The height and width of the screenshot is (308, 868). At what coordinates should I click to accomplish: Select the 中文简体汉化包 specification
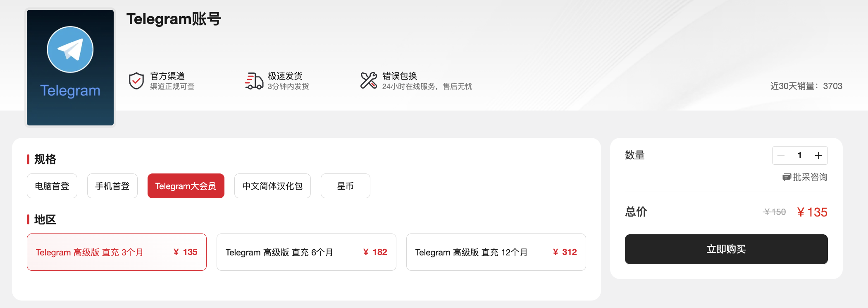click(x=272, y=186)
